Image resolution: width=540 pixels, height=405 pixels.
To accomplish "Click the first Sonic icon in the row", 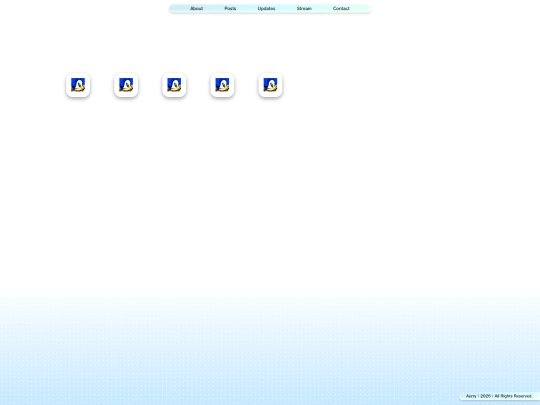I will tap(78, 85).
